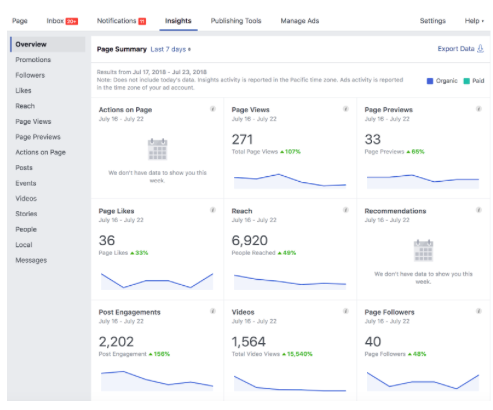
Task: Click the Reach line chart
Action: [x=290, y=282]
